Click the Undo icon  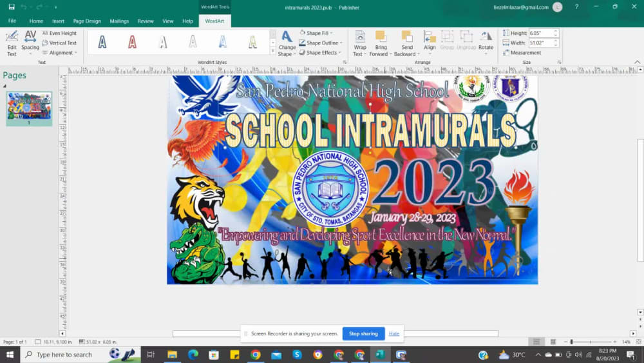(x=23, y=7)
